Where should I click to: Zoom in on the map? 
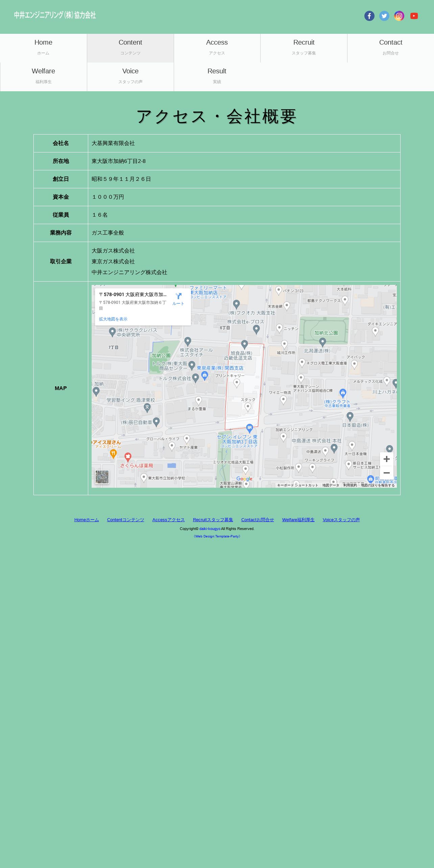click(x=387, y=459)
